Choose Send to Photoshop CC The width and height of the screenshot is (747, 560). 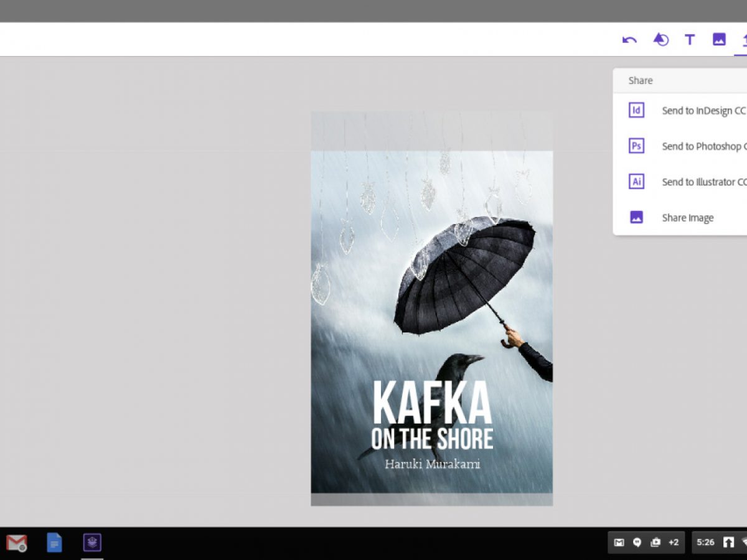pyautogui.click(x=701, y=146)
